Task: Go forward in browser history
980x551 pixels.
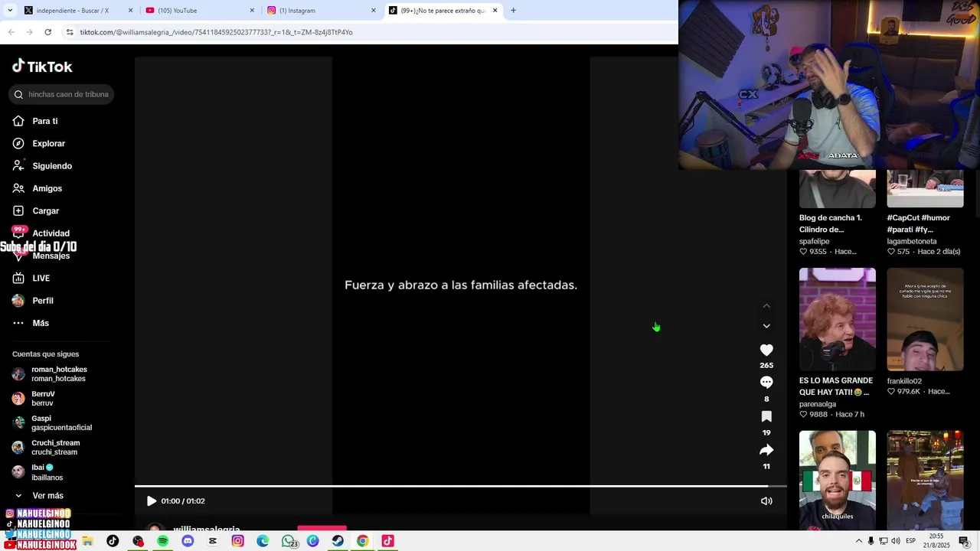Action: [x=29, y=32]
